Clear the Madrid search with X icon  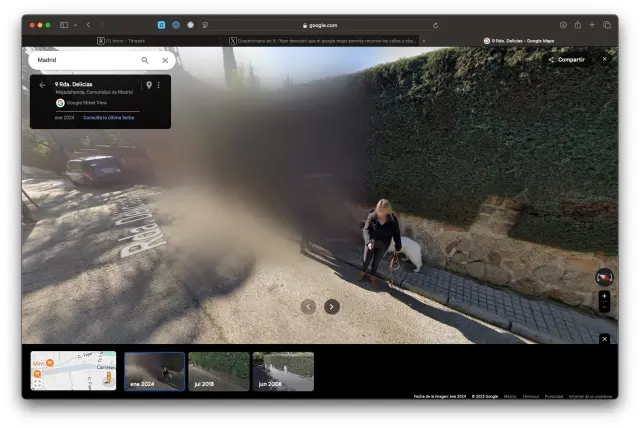click(x=165, y=60)
